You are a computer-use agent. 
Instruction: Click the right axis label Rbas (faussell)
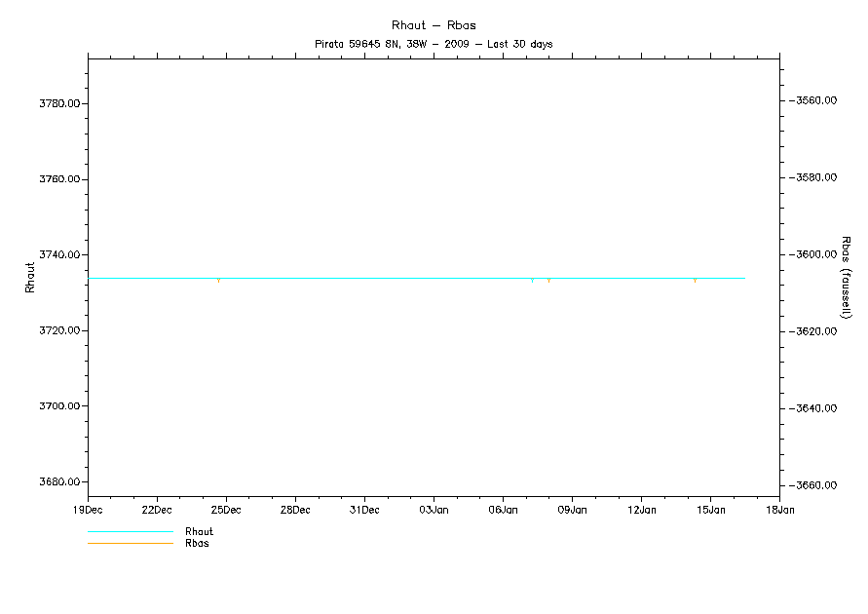click(846, 277)
